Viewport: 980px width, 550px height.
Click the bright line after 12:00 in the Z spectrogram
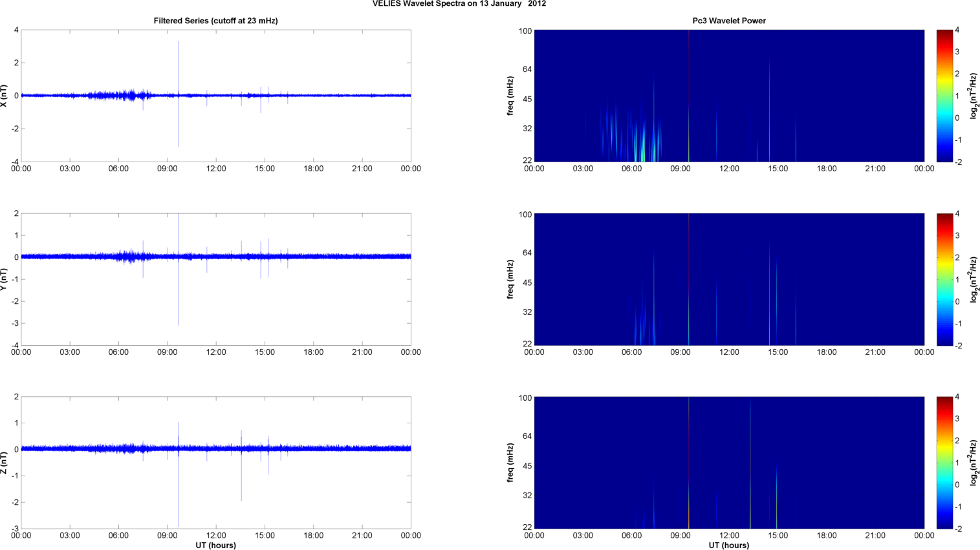point(750,463)
